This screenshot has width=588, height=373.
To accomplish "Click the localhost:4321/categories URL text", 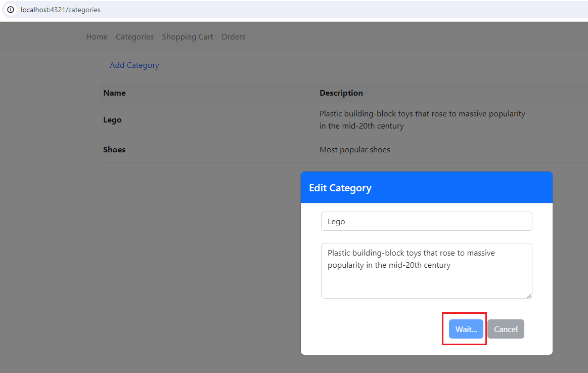I will (60, 10).
